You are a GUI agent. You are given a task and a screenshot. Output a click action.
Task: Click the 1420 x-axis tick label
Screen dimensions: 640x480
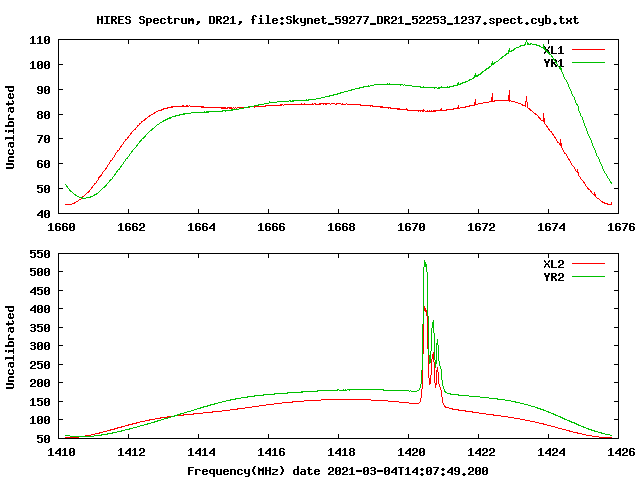pos(411,452)
